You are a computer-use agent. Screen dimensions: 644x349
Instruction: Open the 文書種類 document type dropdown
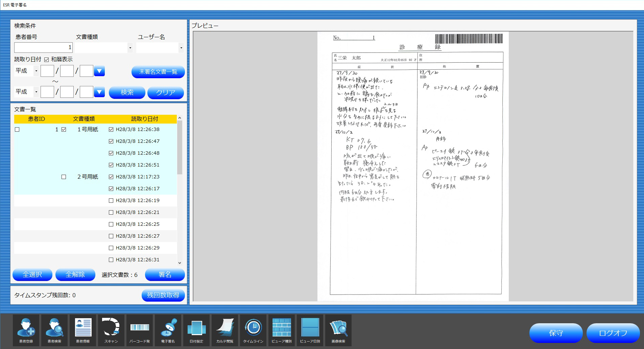(130, 48)
